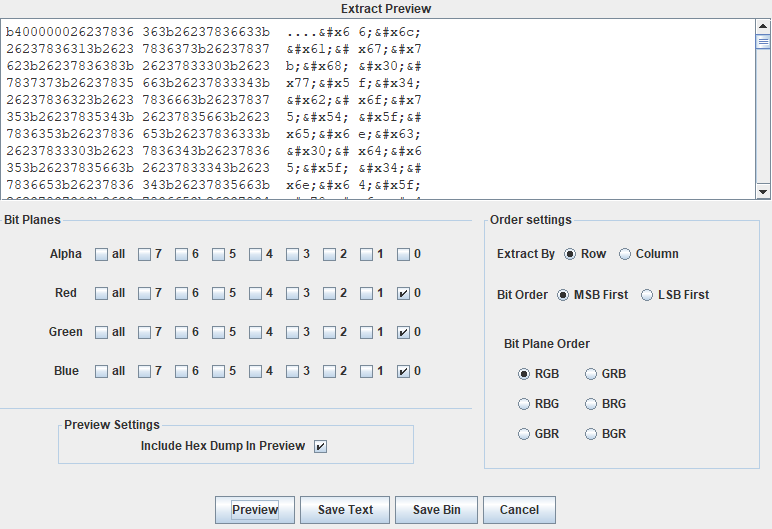Enable Red bit plane 7

click(x=144, y=294)
